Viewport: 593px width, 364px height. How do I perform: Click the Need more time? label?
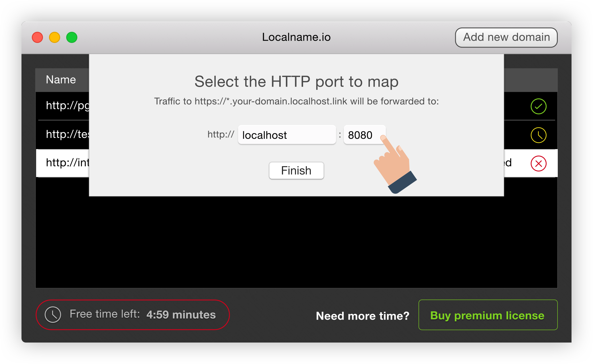point(362,316)
